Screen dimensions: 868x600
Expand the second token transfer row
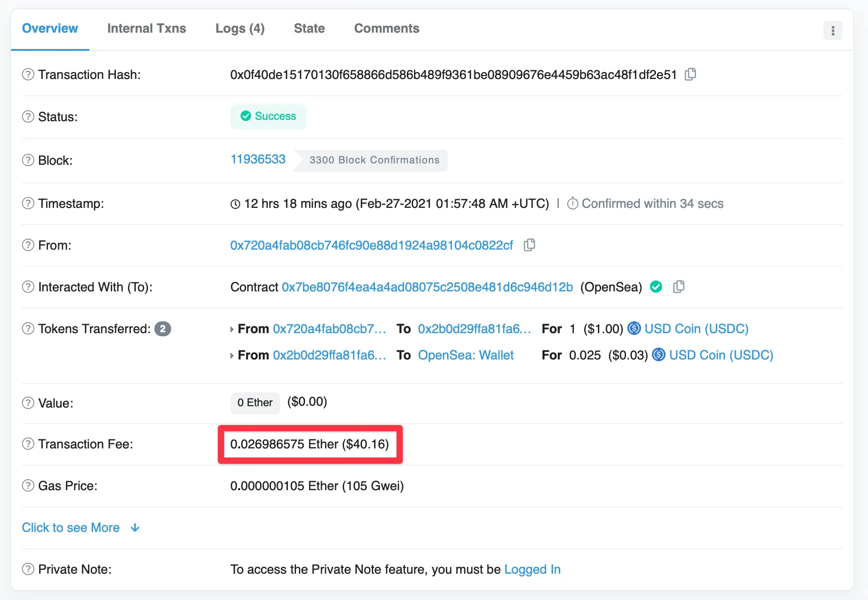click(x=232, y=355)
